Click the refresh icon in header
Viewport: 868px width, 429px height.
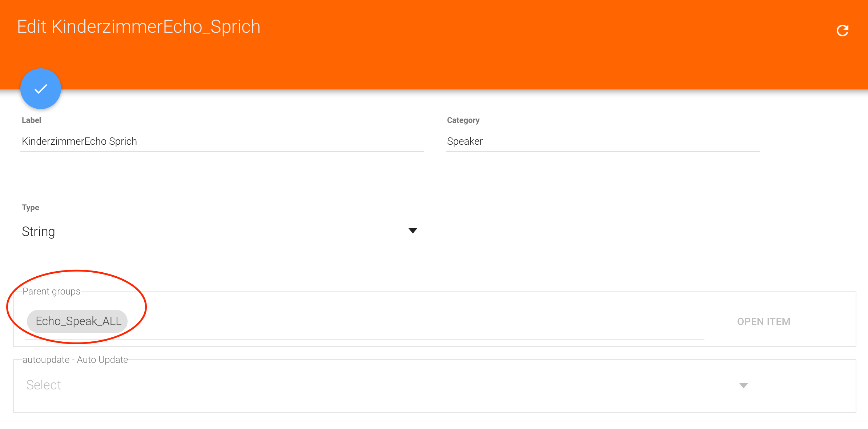click(x=842, y=31)
